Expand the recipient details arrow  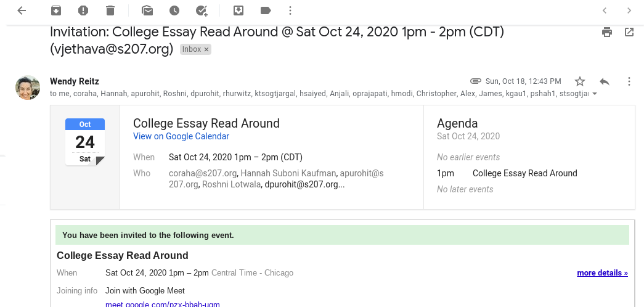(594, 94)
